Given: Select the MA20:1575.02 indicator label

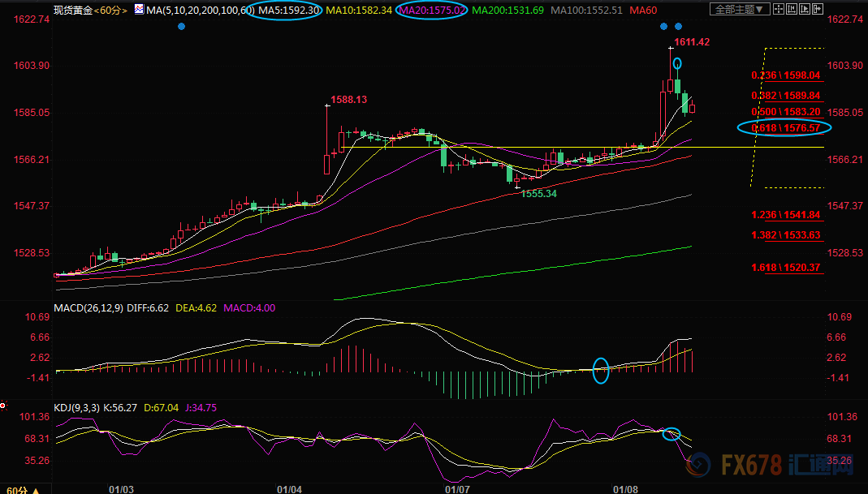Looking at the screenshot, I should tap(432, 10).
